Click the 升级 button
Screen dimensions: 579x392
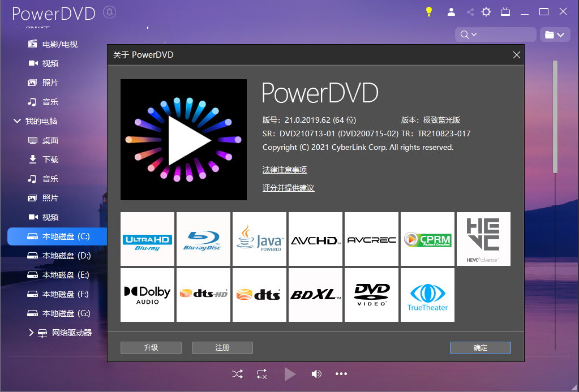151,348
